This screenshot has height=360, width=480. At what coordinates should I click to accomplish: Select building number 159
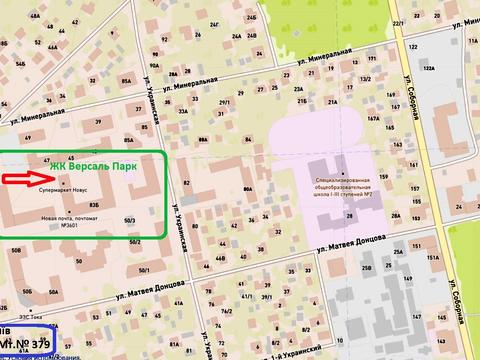(384, 177)
